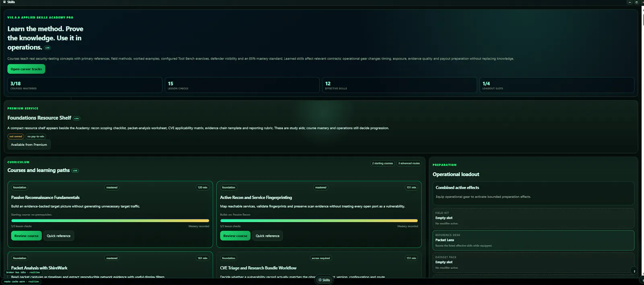Viewport: 644px width, 285px height.
Task: Select the Dataset Pack empty slot
Action: tap(533, 262)
